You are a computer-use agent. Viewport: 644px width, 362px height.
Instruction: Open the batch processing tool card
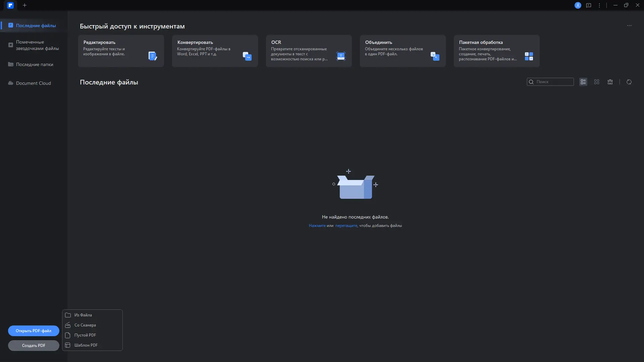click(496, 51)
